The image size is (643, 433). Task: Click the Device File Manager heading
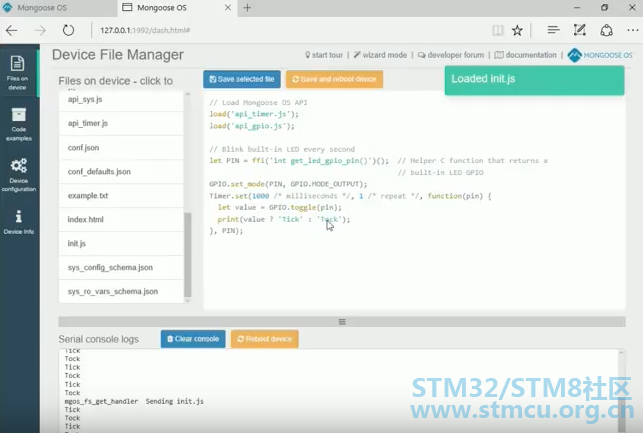tap(118, 55)
